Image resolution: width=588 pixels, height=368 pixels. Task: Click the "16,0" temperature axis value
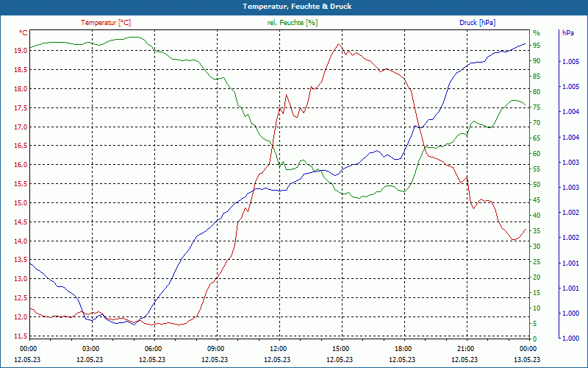(21, 165)
